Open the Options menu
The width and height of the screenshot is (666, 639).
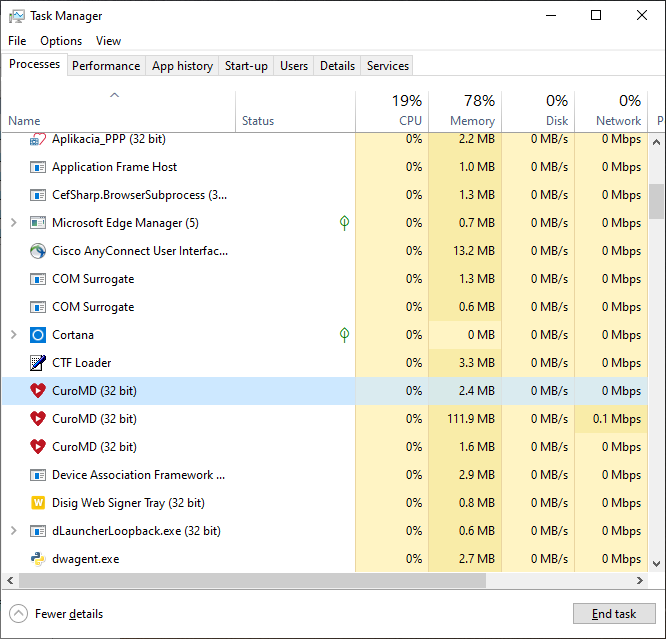pos(61,41)
